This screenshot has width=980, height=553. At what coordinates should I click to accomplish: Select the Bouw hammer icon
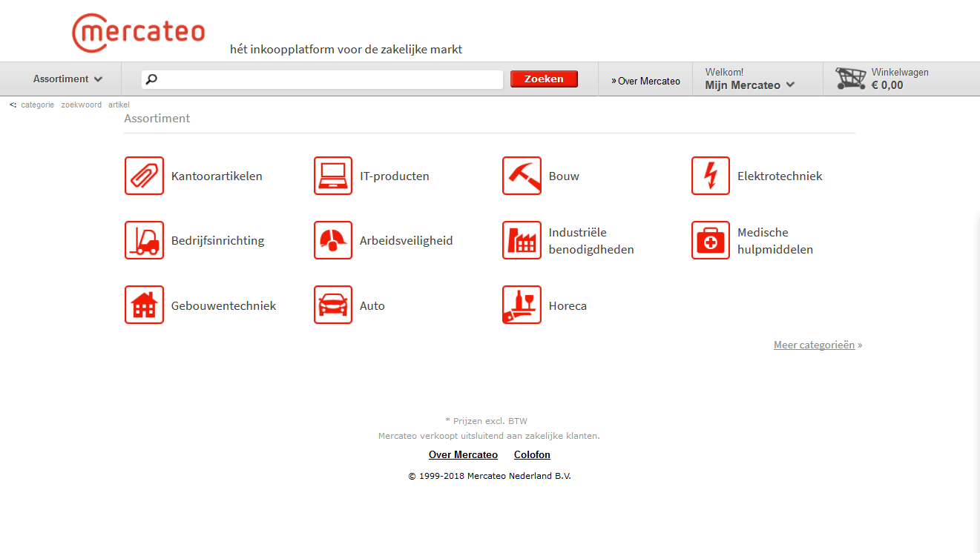[x=522, y=176]
